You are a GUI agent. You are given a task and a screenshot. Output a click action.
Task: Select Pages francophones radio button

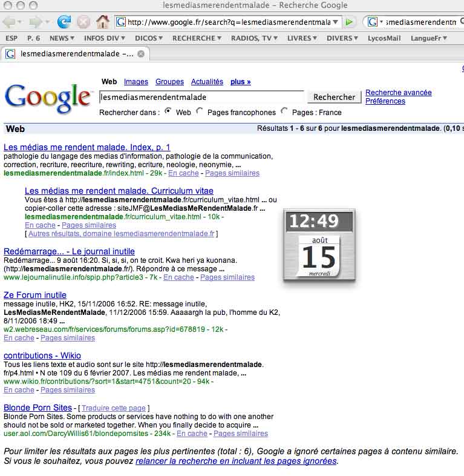pos(199,111)
